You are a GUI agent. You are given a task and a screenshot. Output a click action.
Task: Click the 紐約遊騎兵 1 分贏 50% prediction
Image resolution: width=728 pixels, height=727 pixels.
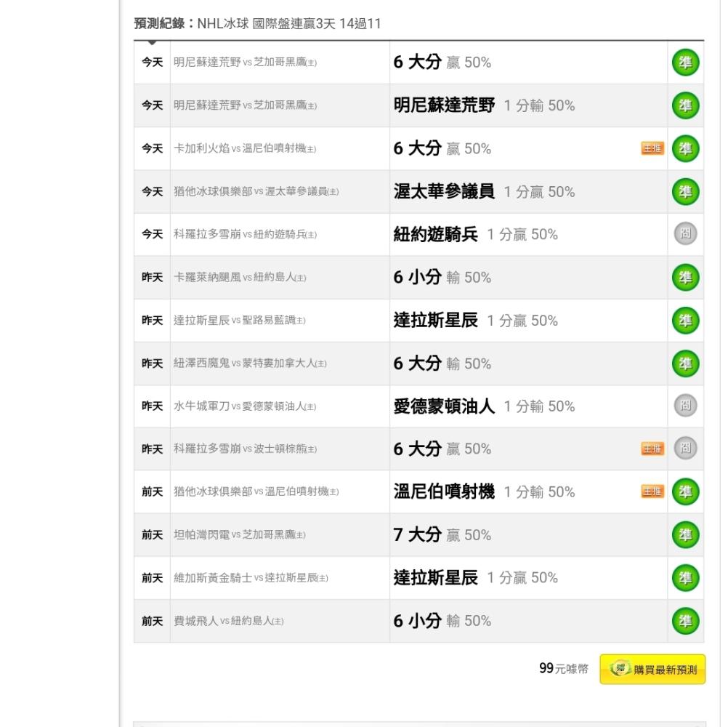click(475, 235)
